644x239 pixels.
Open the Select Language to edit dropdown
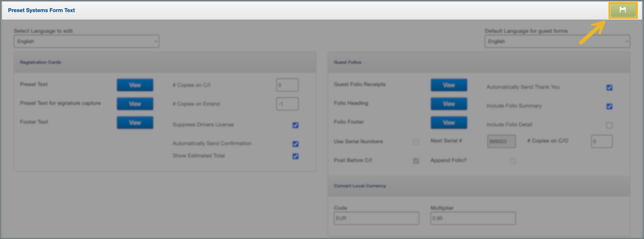[x=86, y=41]
